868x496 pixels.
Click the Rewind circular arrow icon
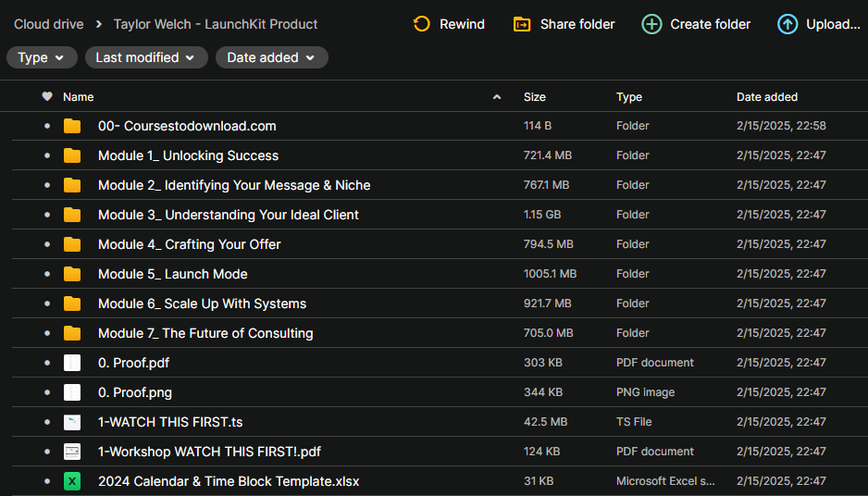coord(421,24)
